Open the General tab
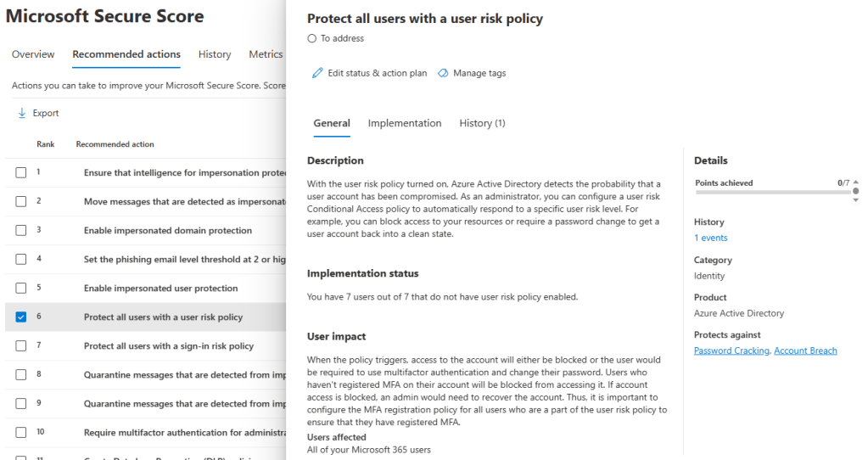The width and height of the screenshot is (868, 460). click(x=332, y=123)
